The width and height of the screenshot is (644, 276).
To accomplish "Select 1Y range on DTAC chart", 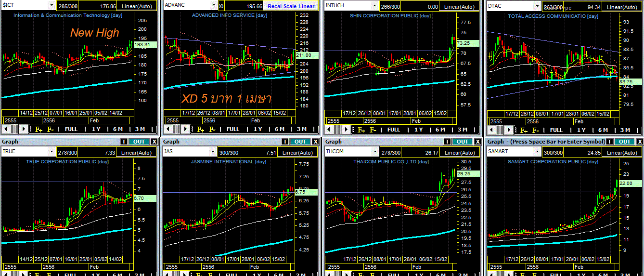I will 581,130.
